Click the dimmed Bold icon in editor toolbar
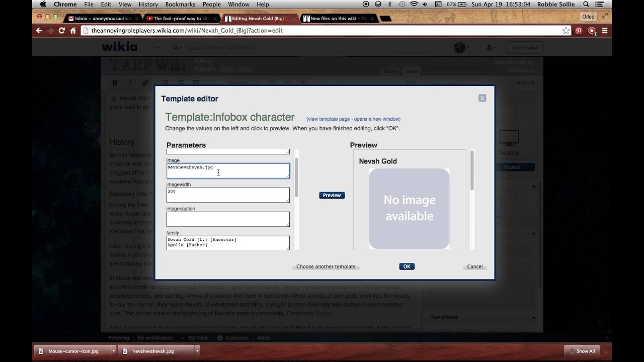The height and width of the screenshot is (362, 644). point(115,83)
